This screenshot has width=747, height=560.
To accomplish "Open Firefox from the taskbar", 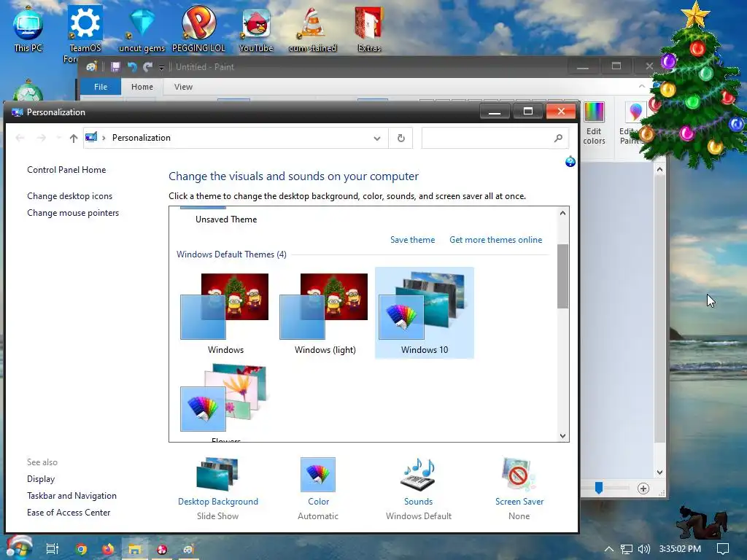I will (108, 549).
